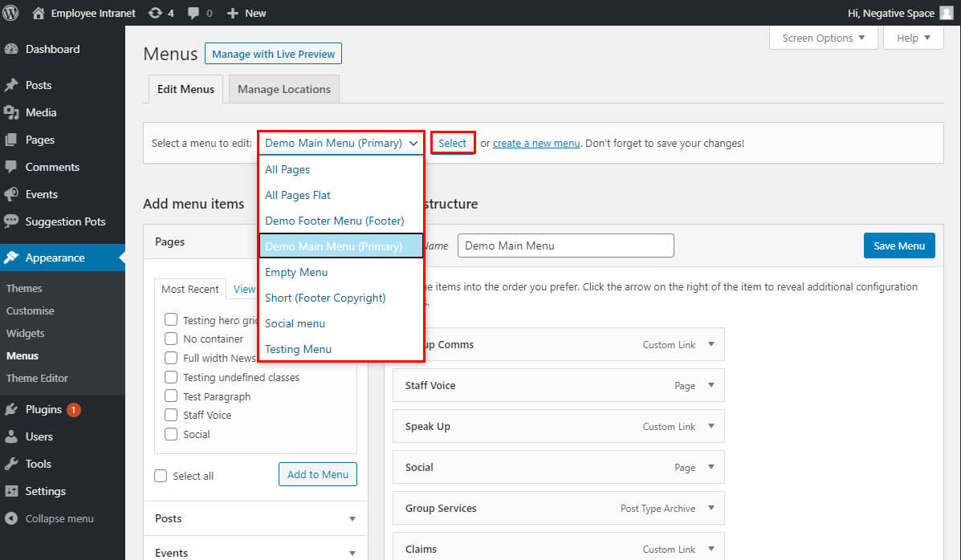
Task: Click the Dashboard gauge icon in sidebar
Action: click(11, 49)
